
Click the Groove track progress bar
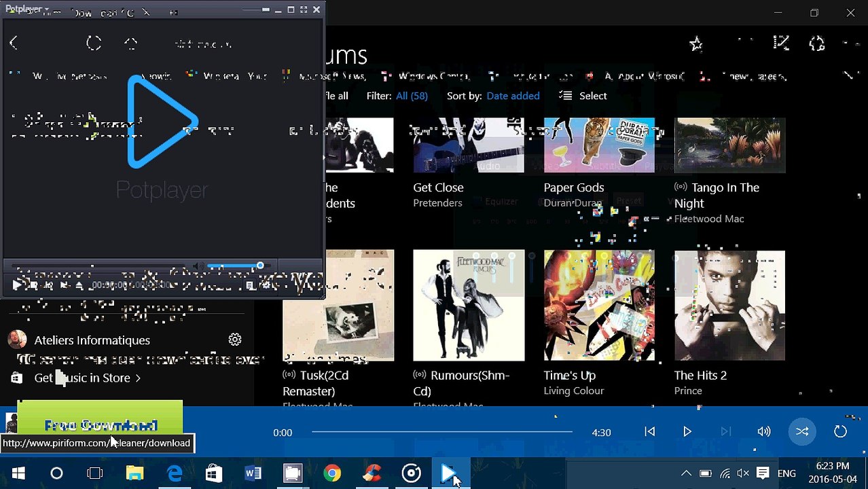(x=442, y=432)
